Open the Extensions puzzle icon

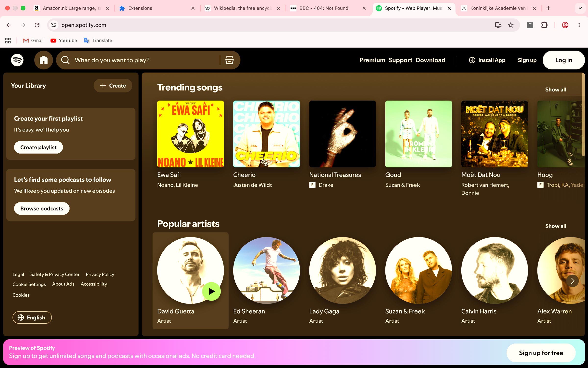click(x=544, y=25)
